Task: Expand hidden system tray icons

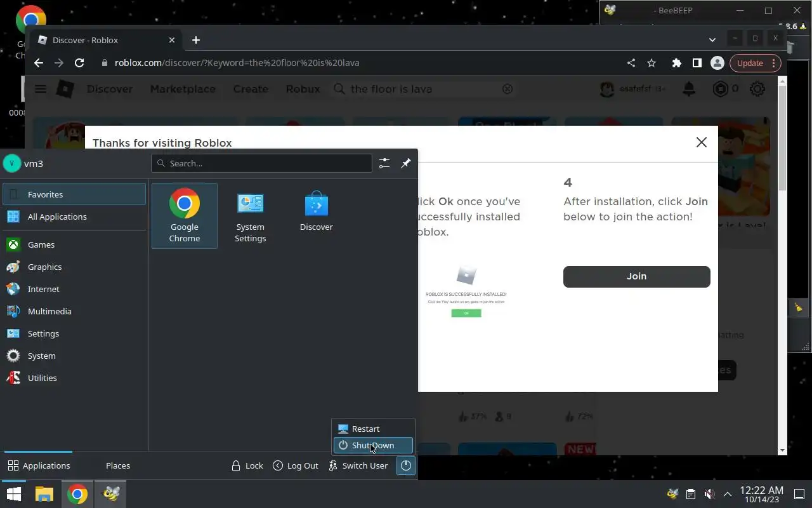Action: 727,493
